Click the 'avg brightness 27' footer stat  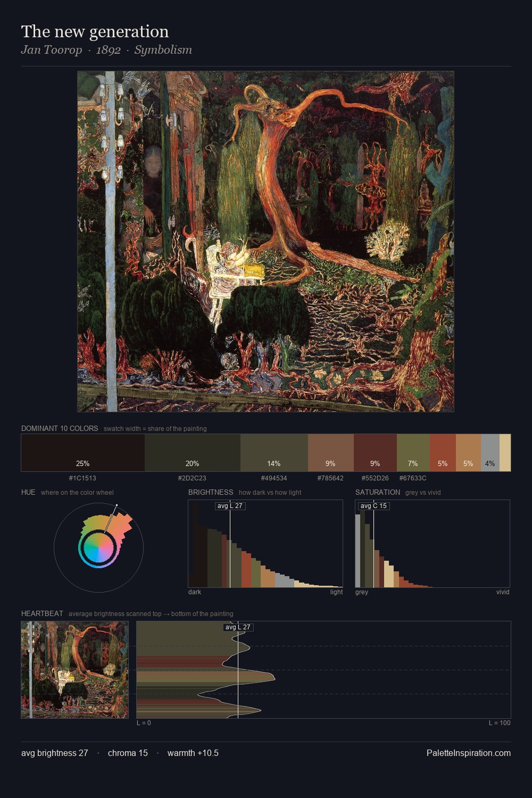54,753
